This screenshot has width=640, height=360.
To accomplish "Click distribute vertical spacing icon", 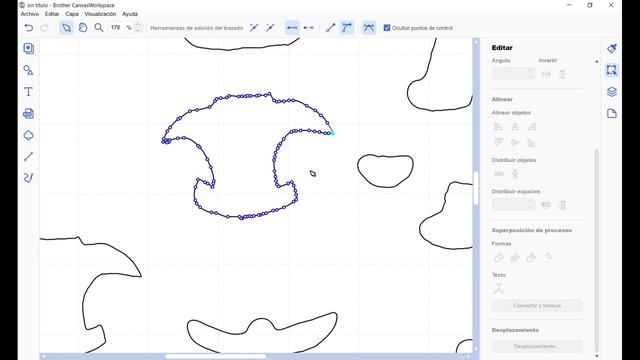I will pos(562,205).
